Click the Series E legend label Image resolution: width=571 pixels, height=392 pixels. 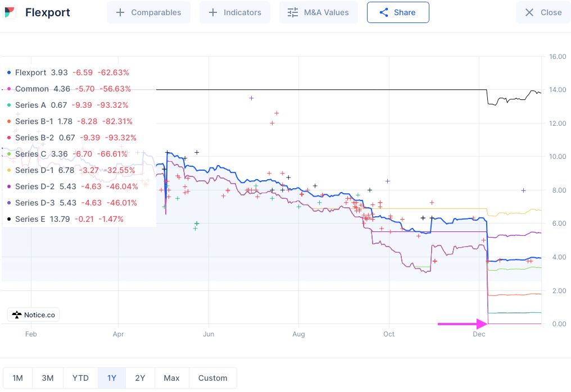click(30, 219)
